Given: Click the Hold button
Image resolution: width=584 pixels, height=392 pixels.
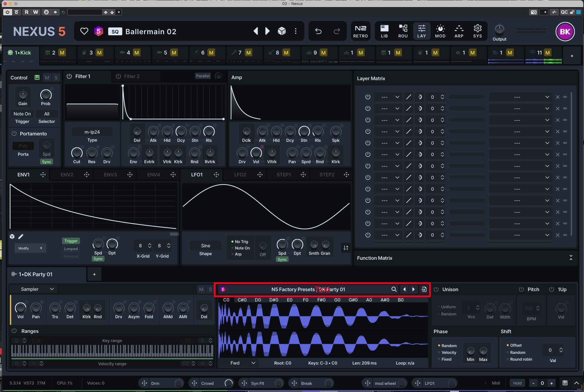Looking at the screenshot, I should (x=517, y=383).
